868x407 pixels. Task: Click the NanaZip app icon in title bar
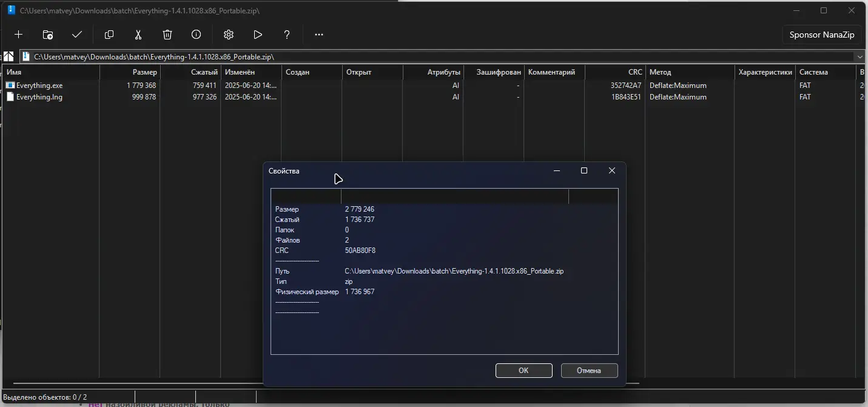[11, 10]
